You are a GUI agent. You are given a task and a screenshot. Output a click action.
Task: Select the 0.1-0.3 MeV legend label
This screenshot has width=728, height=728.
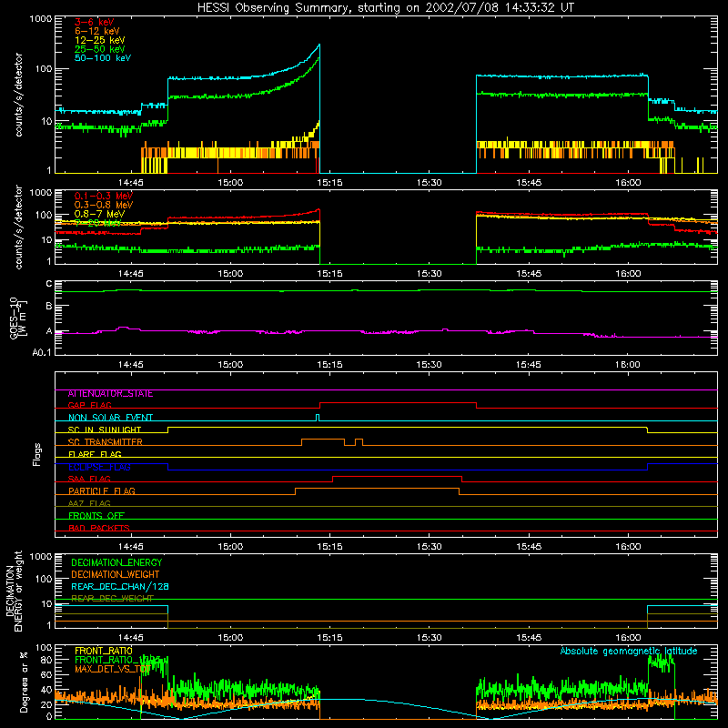[104, 196]
